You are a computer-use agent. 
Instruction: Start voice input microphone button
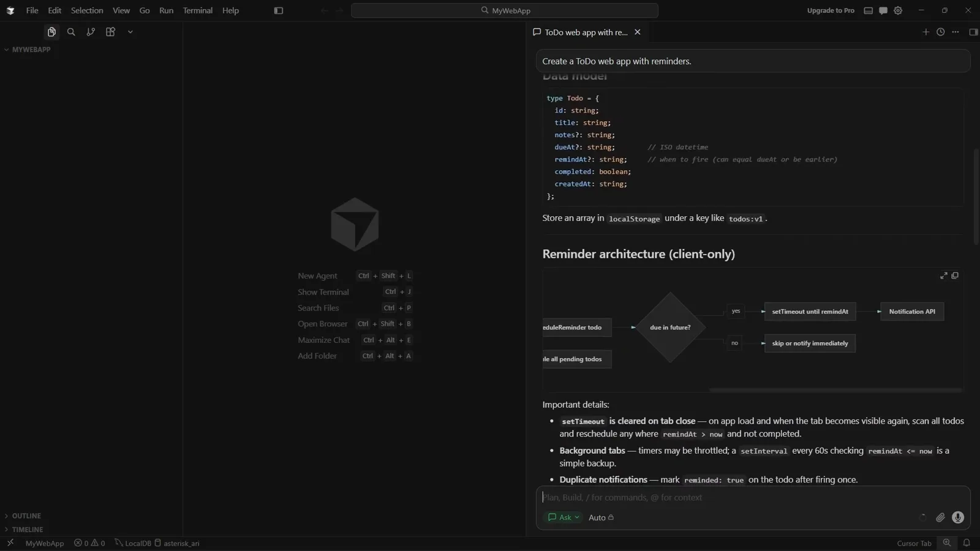coord(958,517)
